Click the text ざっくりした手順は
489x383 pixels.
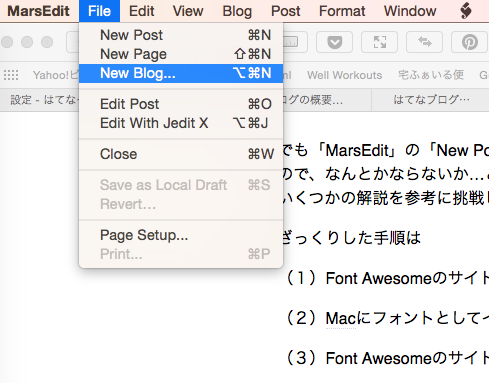[x=352, y=238]
